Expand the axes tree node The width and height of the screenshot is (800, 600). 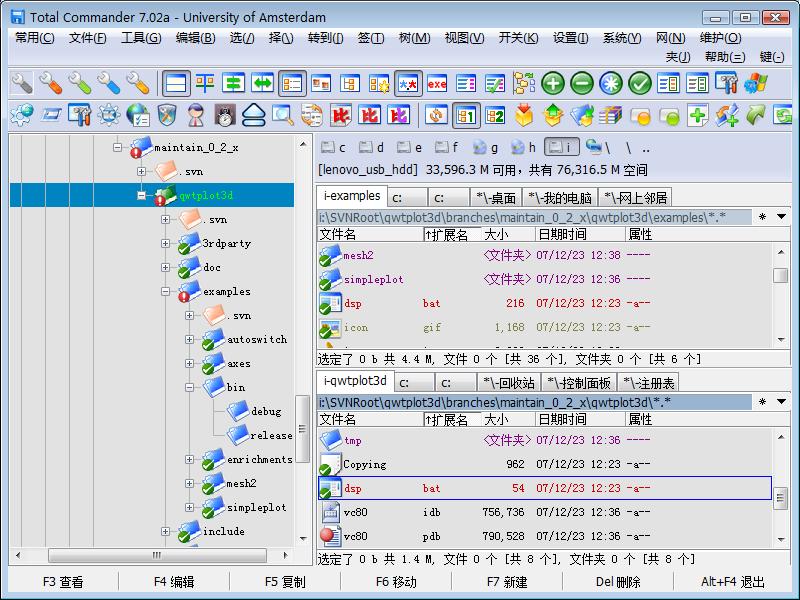189,363
